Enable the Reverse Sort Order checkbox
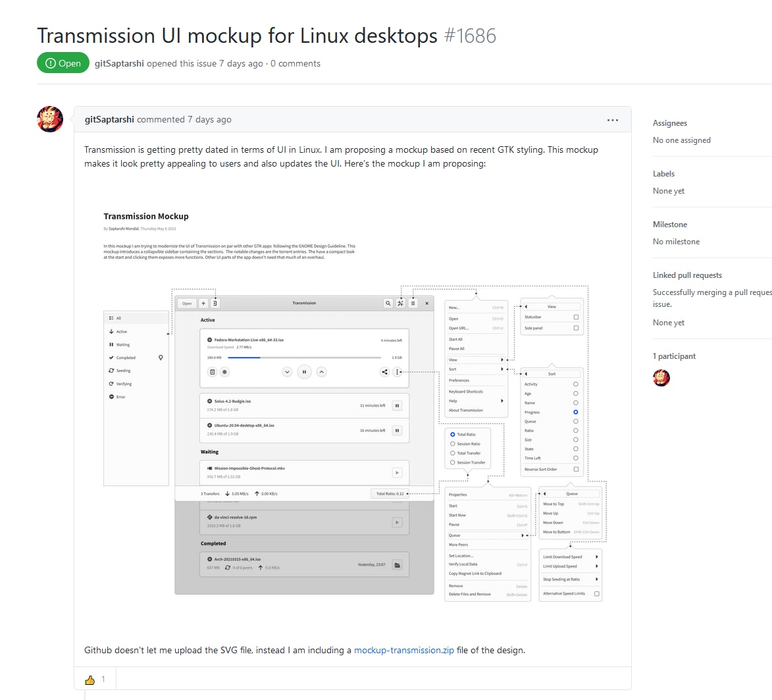Screen dimensions: 772x700 [576, 470]
